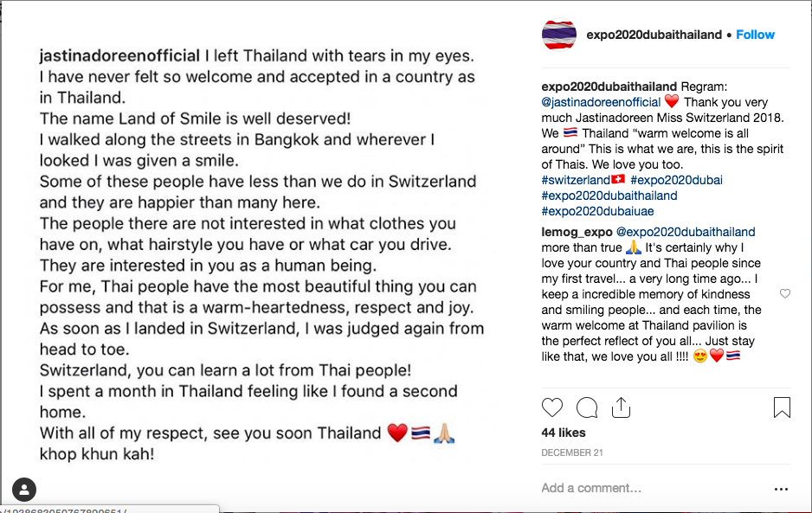Screen dimensions: 812x513
Task: Open the #expo2020dubaiuae hashtag
Action: (x=597, y=211)
